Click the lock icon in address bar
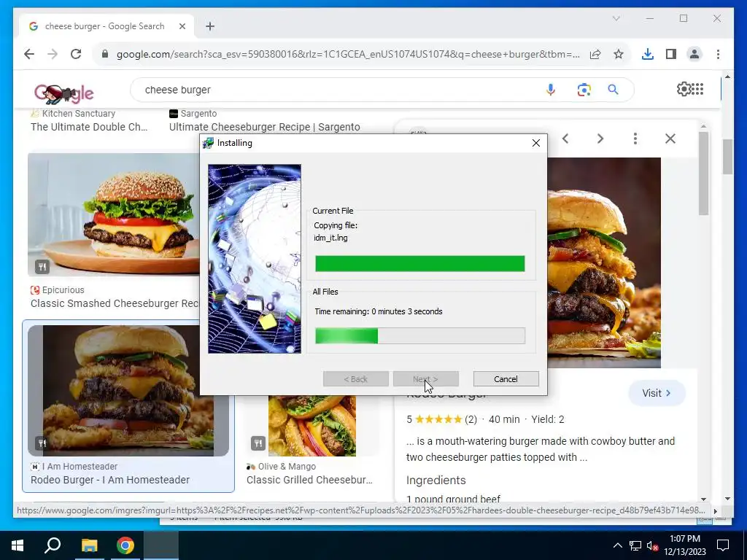Screen dimensions: 747x560 tap(105, 54)
